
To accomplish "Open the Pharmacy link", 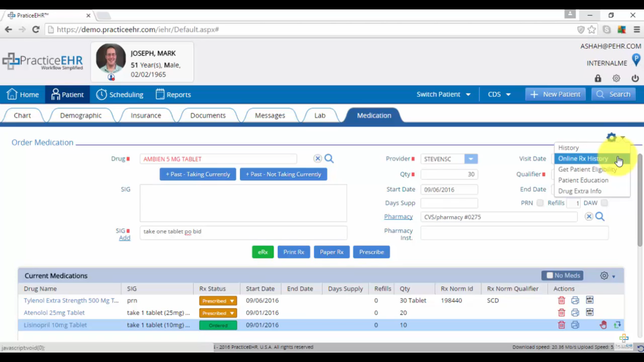I will point(398,217).
